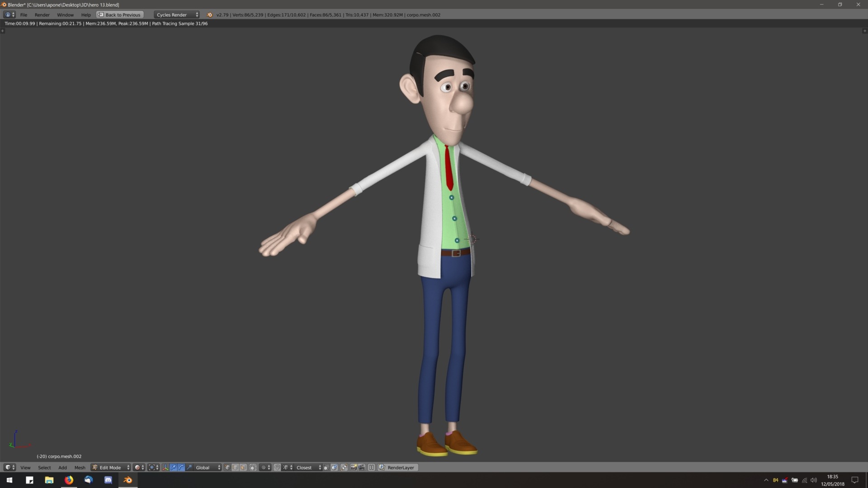Toggle the 3D manipulator axes icon
This screenshot has height=488, width=868.
click(165, 468)
